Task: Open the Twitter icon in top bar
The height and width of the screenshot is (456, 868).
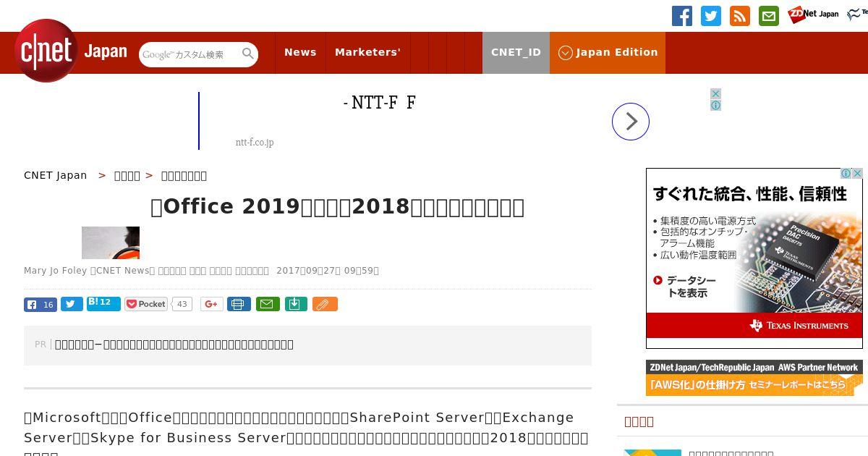Action: [711, 16]
